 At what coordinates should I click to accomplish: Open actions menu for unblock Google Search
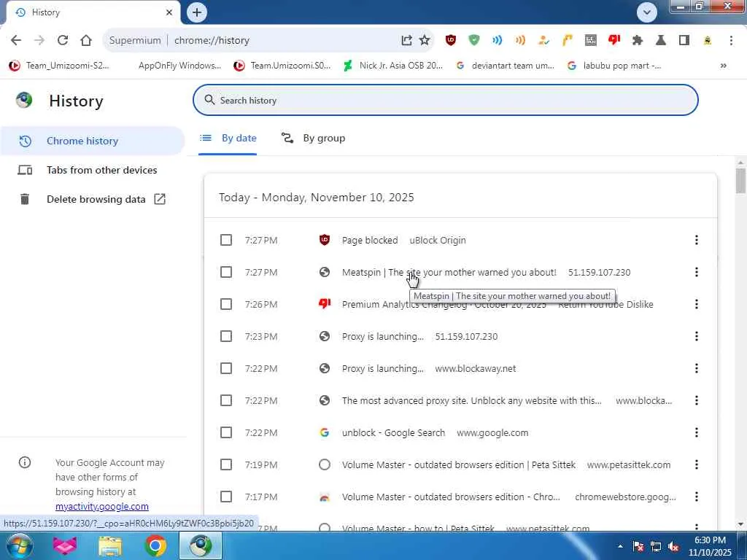[696, 432]
